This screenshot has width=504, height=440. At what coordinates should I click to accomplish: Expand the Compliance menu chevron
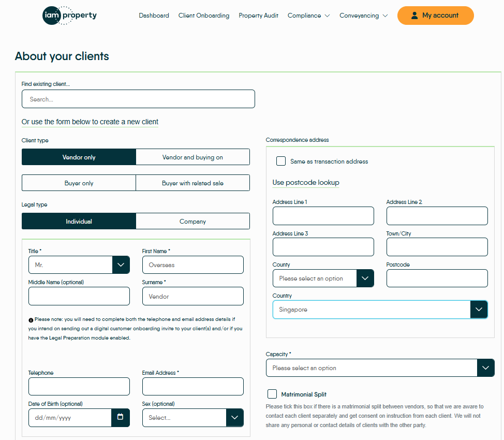327,16
